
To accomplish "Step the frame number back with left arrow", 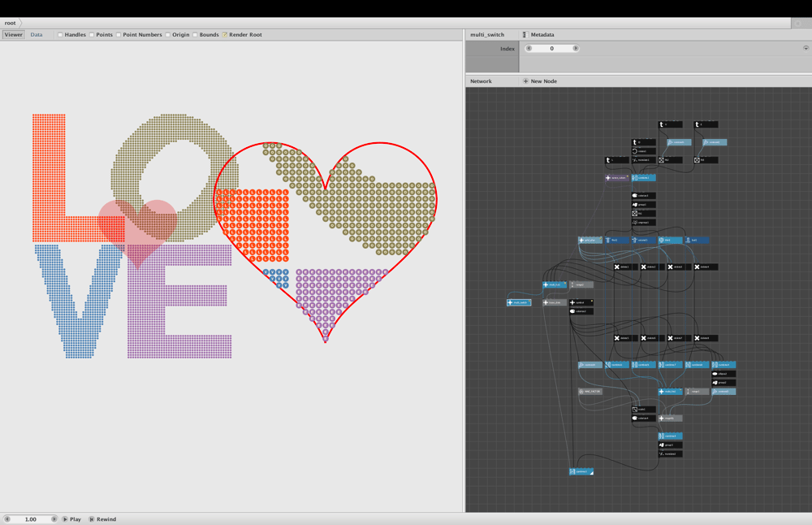I will pyautogui.click(x=7, y=518).
